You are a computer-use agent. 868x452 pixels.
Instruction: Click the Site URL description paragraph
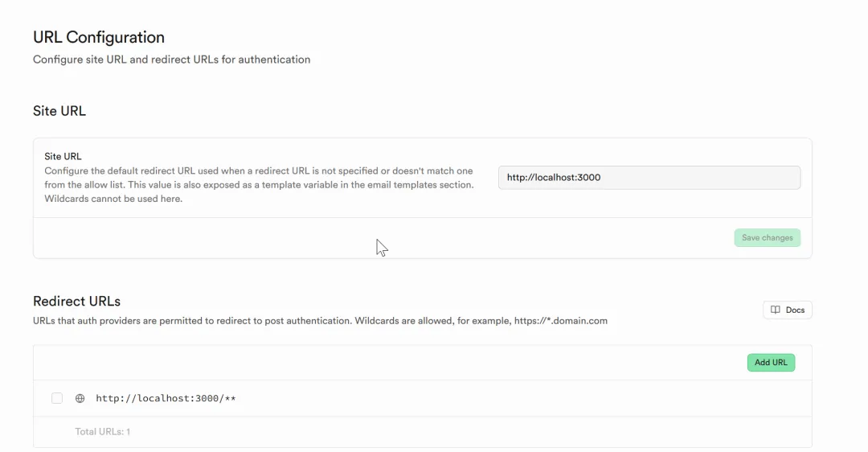point(258,178)
